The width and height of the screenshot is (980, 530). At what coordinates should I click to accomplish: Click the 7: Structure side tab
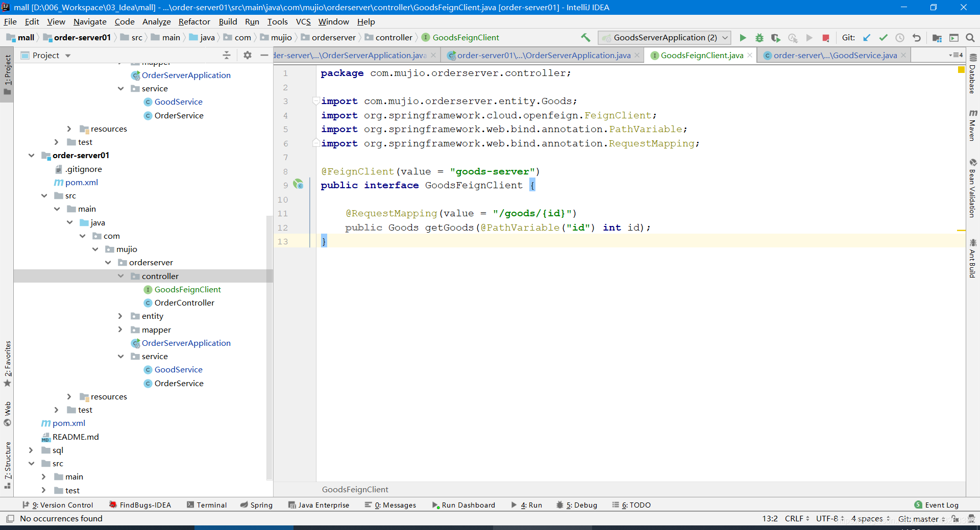click(8, 465)
